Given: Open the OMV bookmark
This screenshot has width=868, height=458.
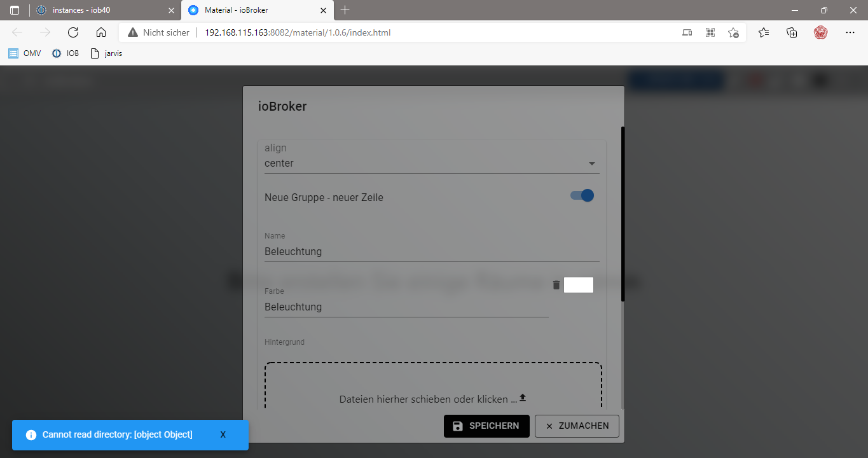Looking at the screenshot, I should pyautogui.click(x=25, y=53).
